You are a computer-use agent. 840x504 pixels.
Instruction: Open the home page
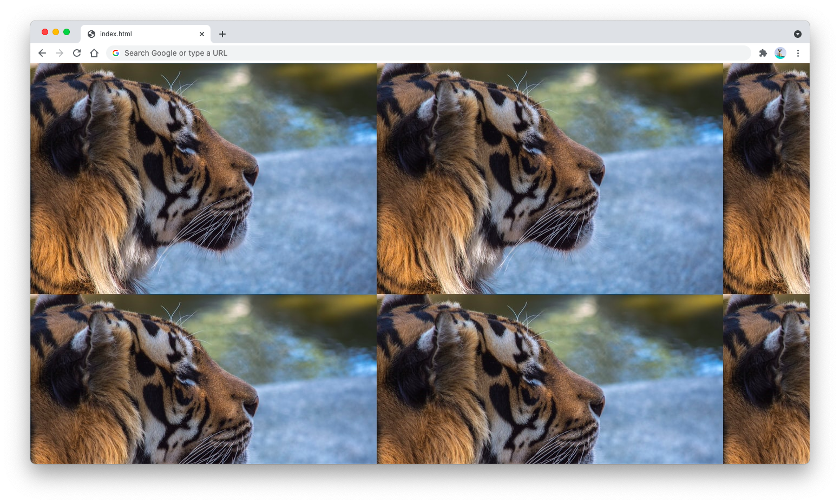[x=94, y=53]
